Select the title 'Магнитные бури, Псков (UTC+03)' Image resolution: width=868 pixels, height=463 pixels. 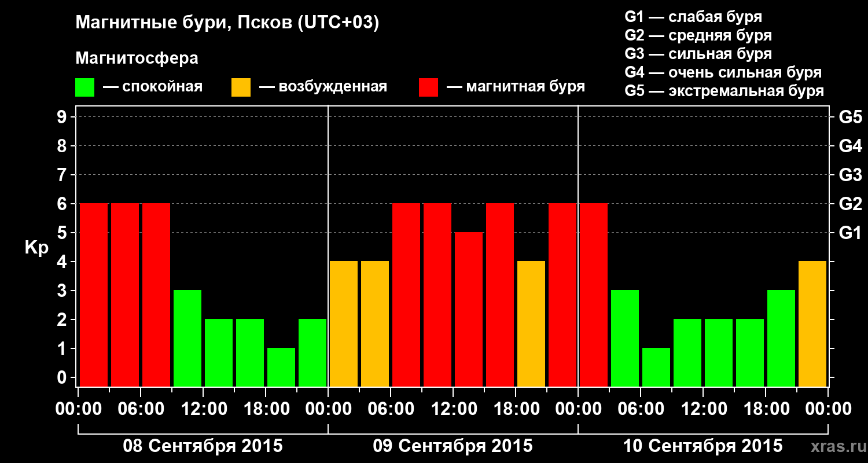(227, 23)
